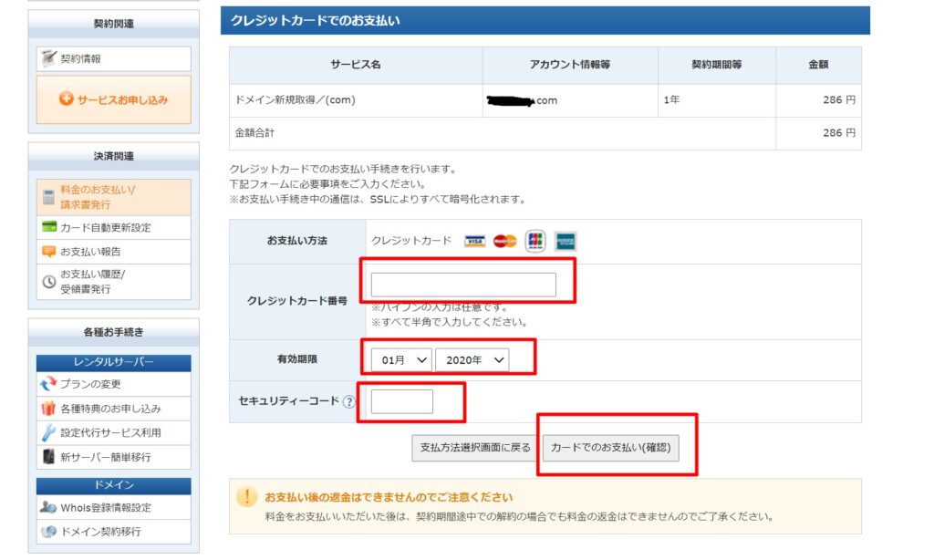Click the American Express card logo
The image size is (934, 560).
coord(566,241)
